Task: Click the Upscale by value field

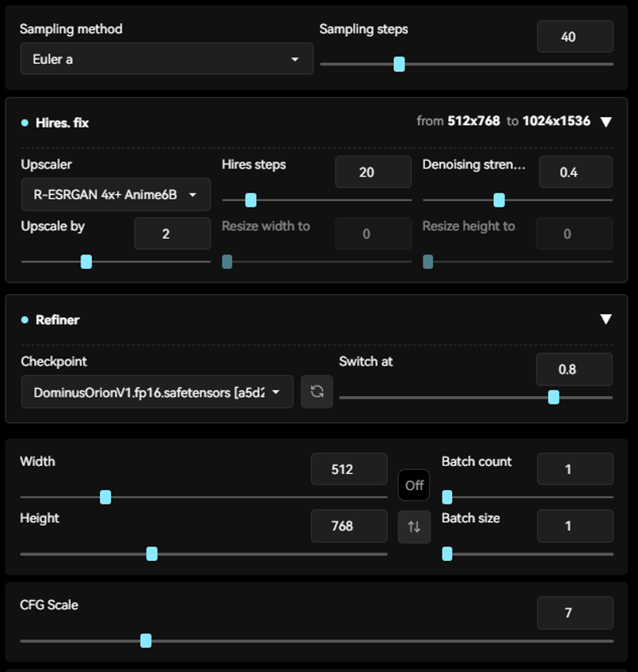Action: pos(172,234)
